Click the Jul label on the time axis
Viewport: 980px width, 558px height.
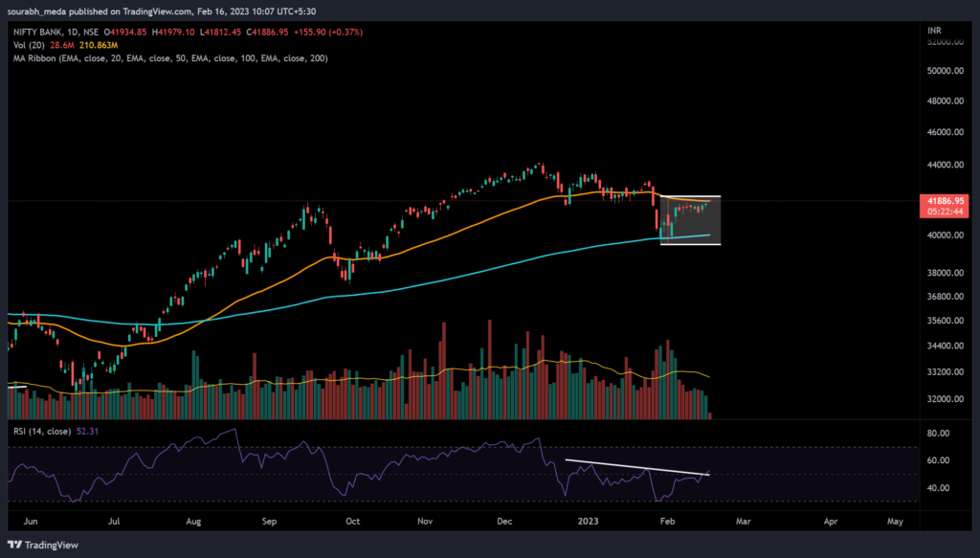coord(114,521)
